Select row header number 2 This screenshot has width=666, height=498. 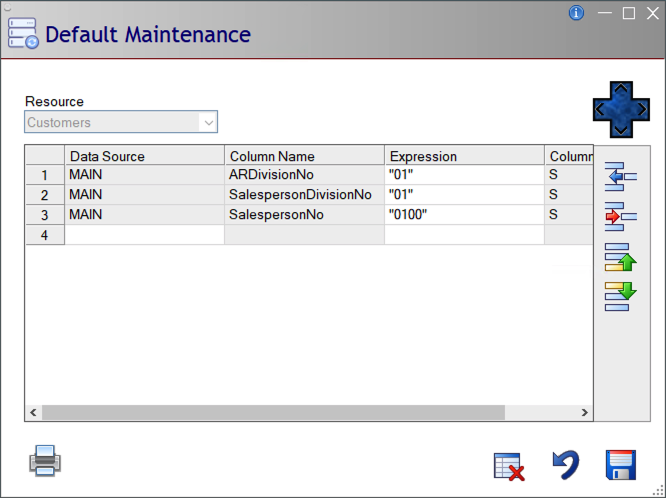click(x=44, y=195)
